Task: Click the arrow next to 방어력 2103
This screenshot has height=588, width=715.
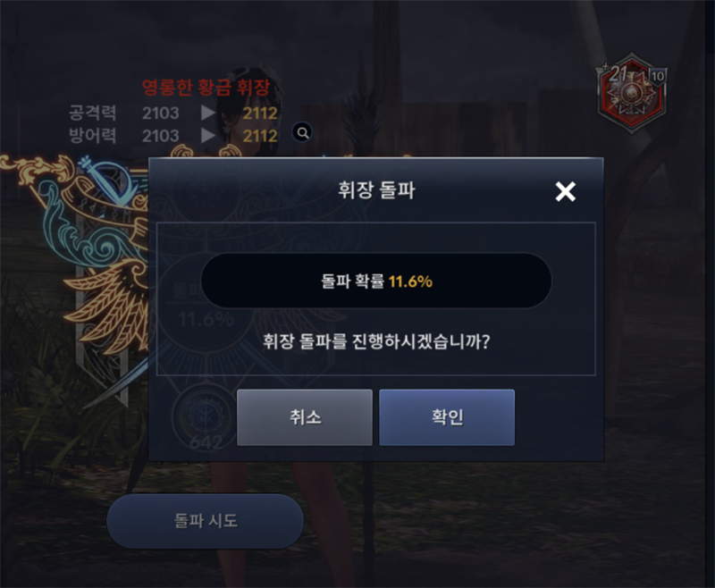Action: click(x=208, y=135)
